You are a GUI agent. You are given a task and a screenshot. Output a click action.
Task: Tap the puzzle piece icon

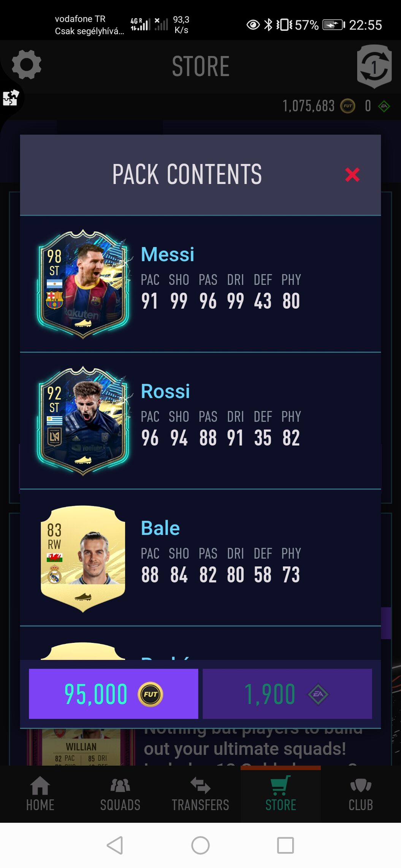tap(11, 98)
